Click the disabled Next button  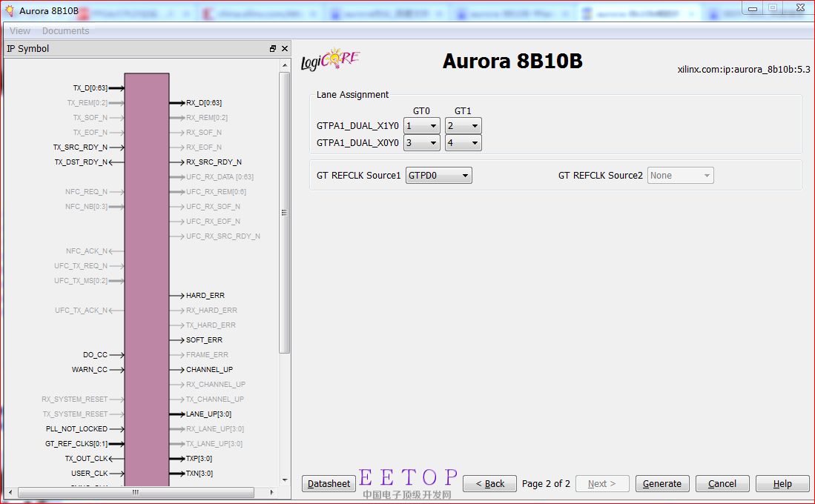602,484
